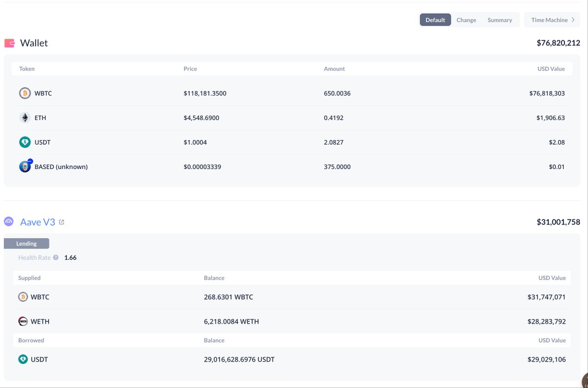Image resolution: width=588 pixels, height=388 pixels.
Task: Click the BASED (unknown) token icon
Action: pyautogui.click(x=25, y=166)
